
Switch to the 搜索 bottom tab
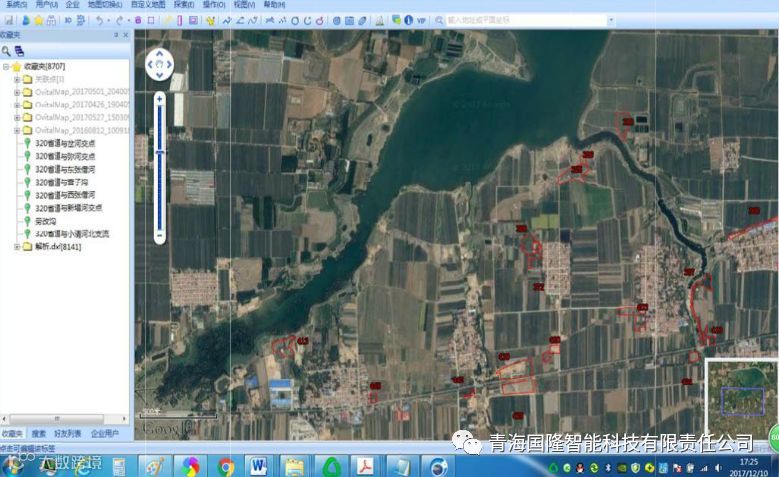pos(39,434)
